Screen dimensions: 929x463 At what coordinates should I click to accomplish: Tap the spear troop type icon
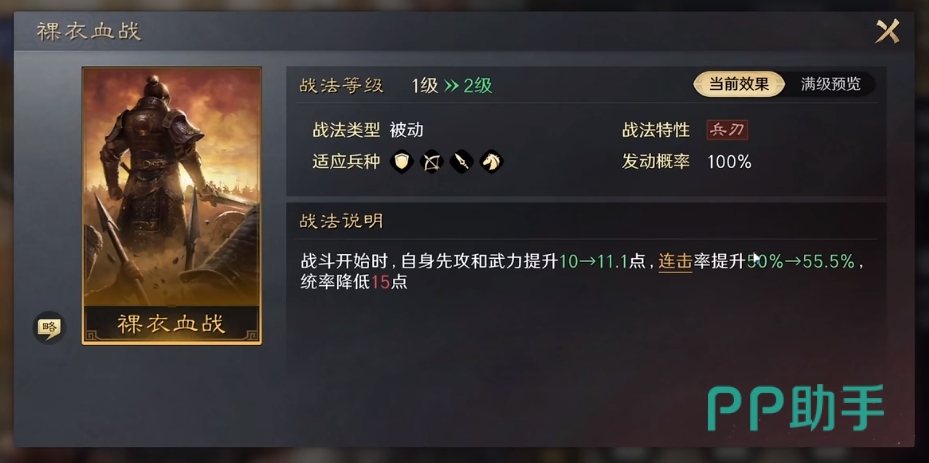[x=461, y=161]
